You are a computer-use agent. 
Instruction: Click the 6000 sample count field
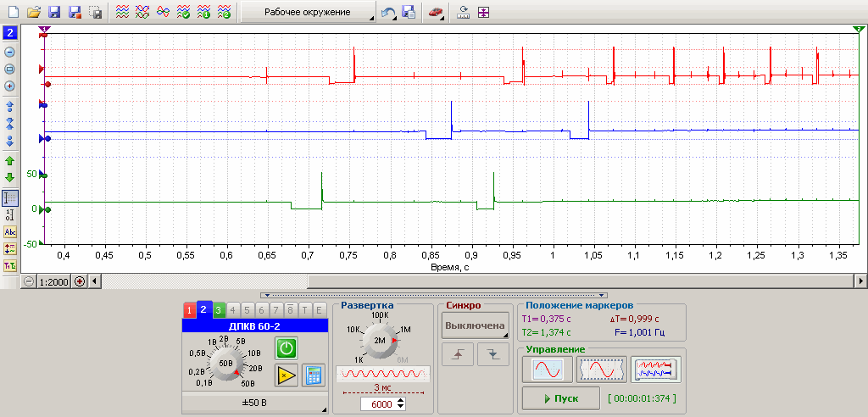(x=383, y=403)
